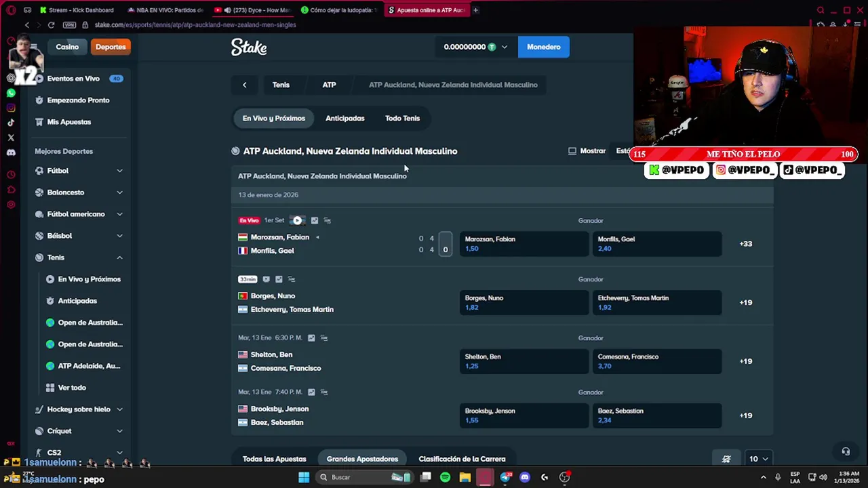Viewport: 868px width, 488px height.
Task: Open the Grandes Apostadores tab
Action: click(362, 459)
